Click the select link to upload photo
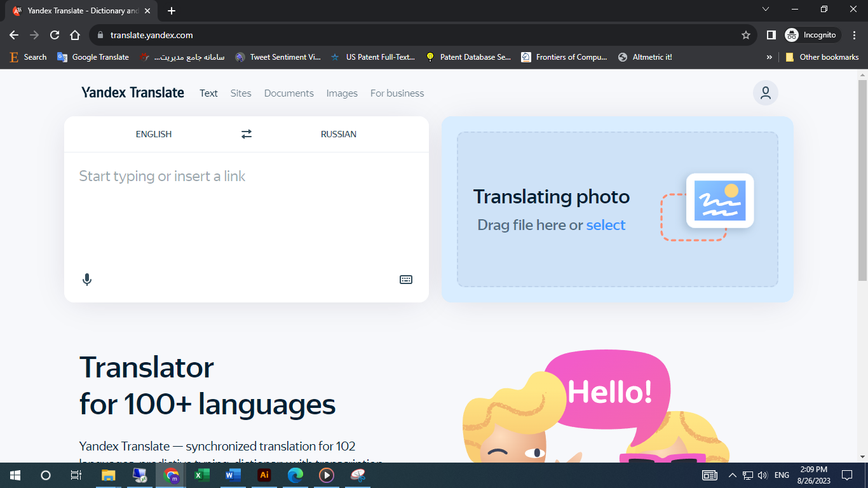 [606, 225]
